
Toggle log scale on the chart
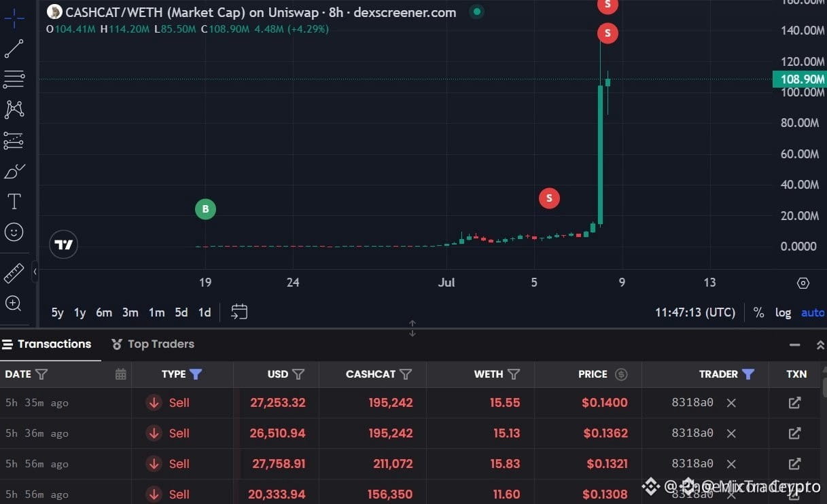tap(783, 312)
